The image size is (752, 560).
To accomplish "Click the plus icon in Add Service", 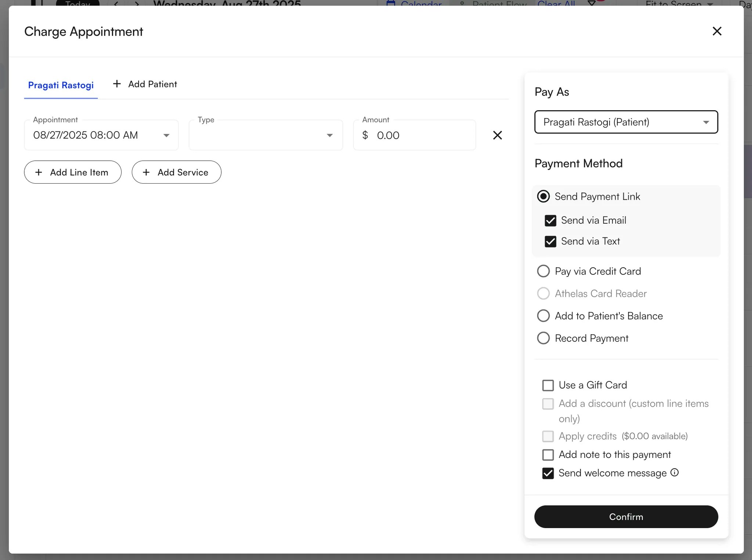I will pyautogui.click(x=146, y=172).
